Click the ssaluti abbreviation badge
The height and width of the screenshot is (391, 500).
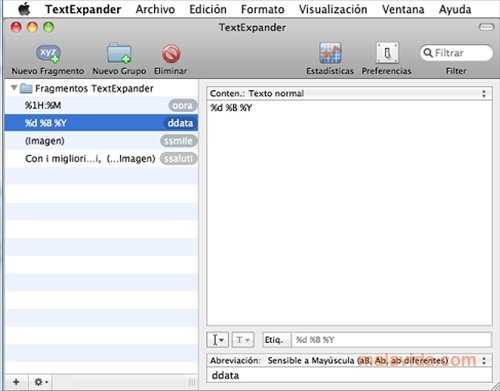tap(178, 158)
